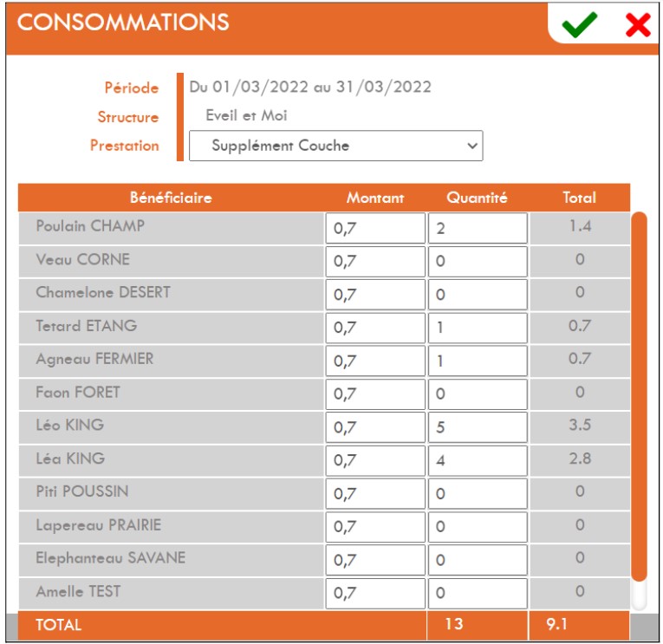663x644 pixels.
Task: Click the orange vertical scrollbar
Action: 639,397
